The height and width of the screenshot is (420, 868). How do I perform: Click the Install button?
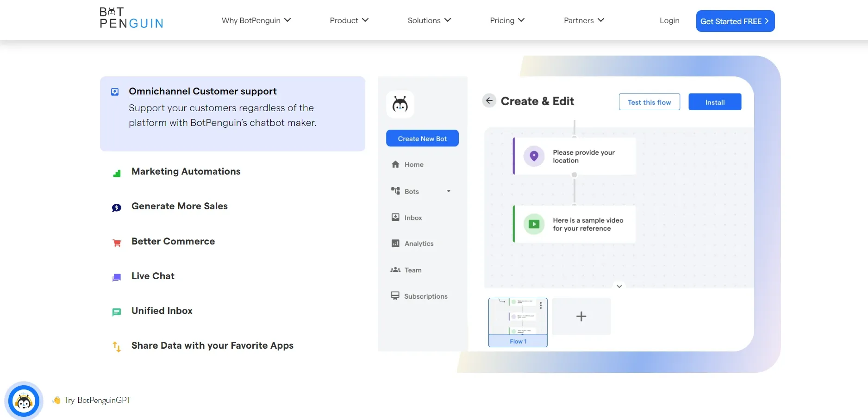[715, 102]
